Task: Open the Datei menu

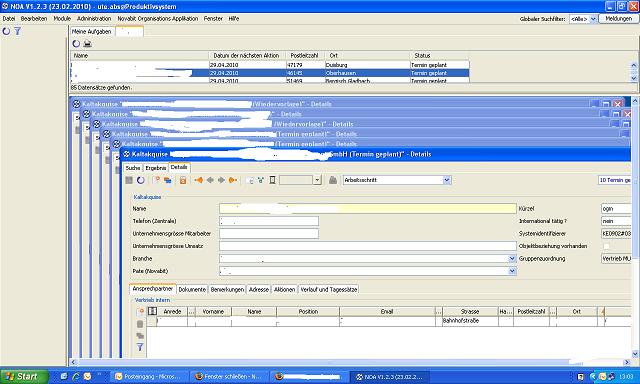Action: 9,19
